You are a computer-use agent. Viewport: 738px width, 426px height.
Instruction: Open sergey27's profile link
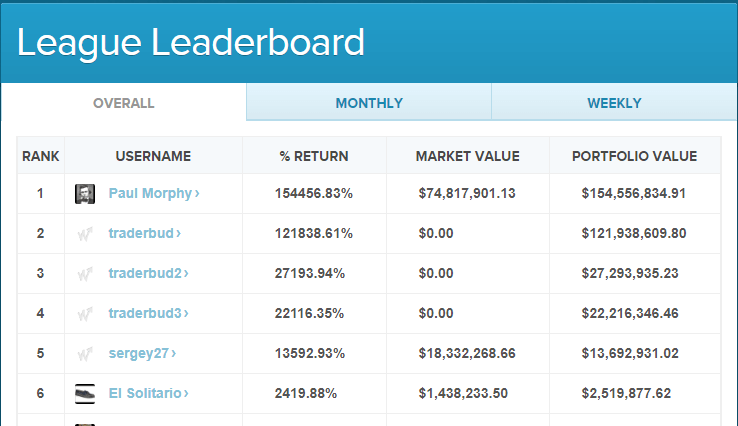[x=142, y=353]
